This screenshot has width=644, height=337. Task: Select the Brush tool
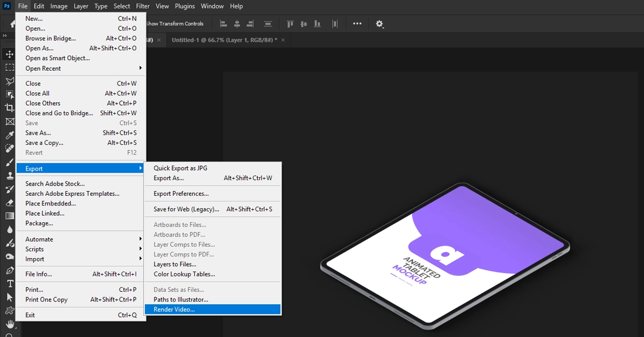(x=10, y=162)
